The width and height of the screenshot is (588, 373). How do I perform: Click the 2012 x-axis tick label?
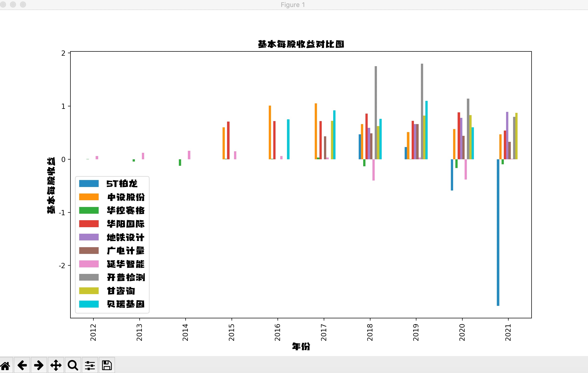tap(93, 332)
